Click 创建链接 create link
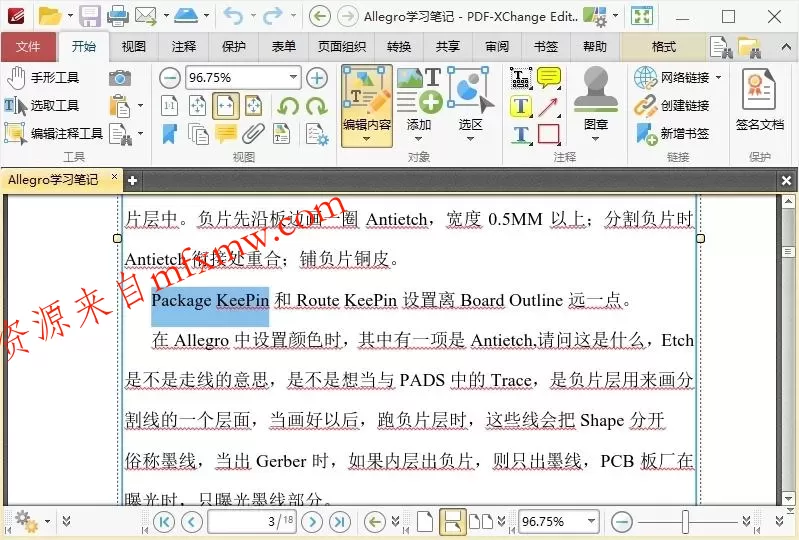The image size is (799, 540). tap(672, 105)
